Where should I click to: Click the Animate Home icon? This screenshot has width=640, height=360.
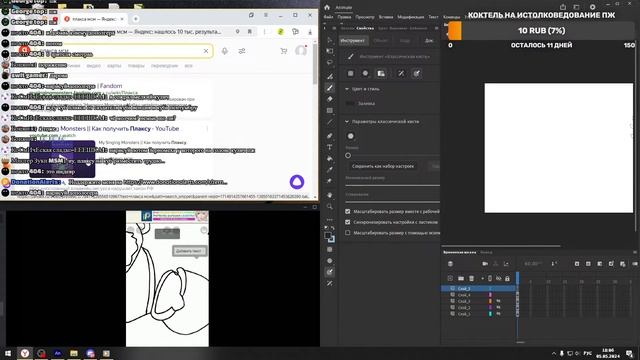(x=327, y=7)
